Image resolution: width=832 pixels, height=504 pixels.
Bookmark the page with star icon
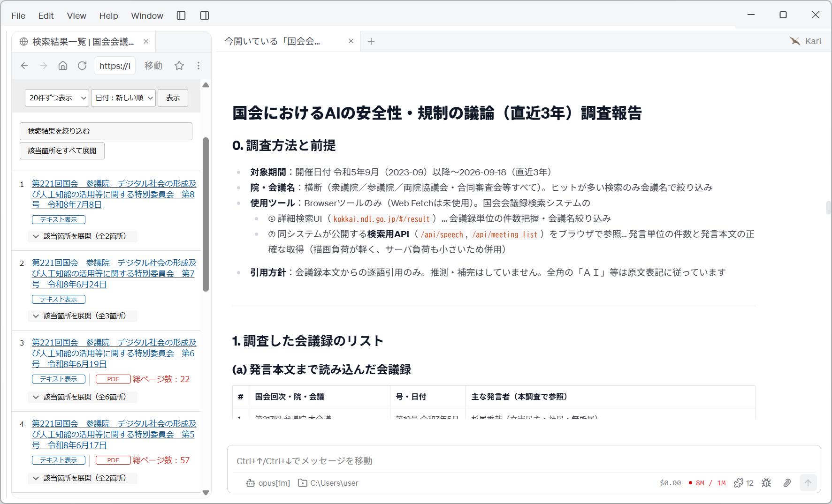pyautogui.click(x=179, y=66)
